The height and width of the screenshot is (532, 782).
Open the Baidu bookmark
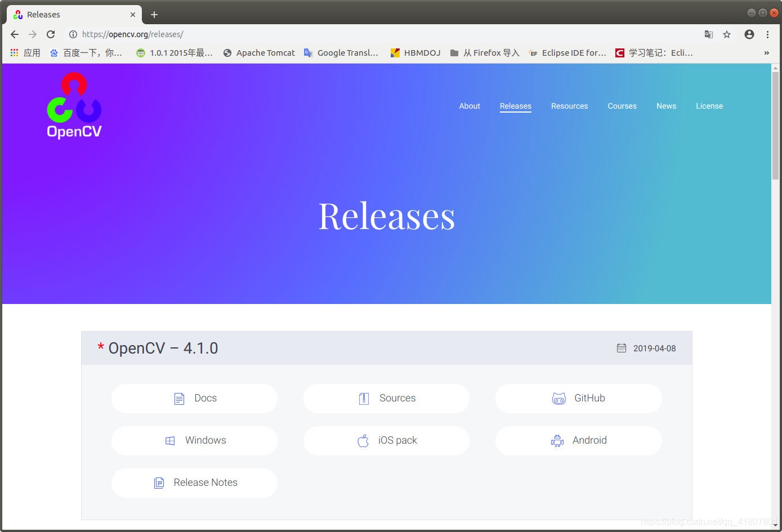tap(86, 53)
